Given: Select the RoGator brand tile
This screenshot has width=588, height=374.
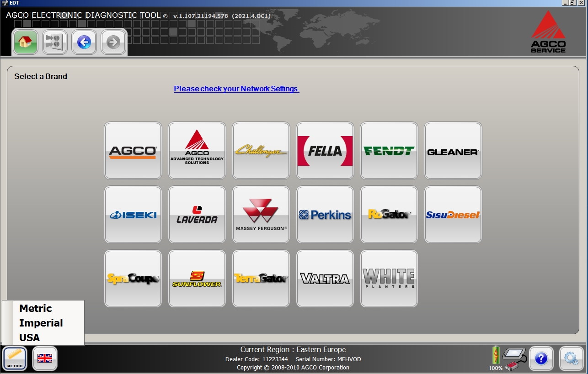Looking at the screenshot, I should click(x=389, y=215).
